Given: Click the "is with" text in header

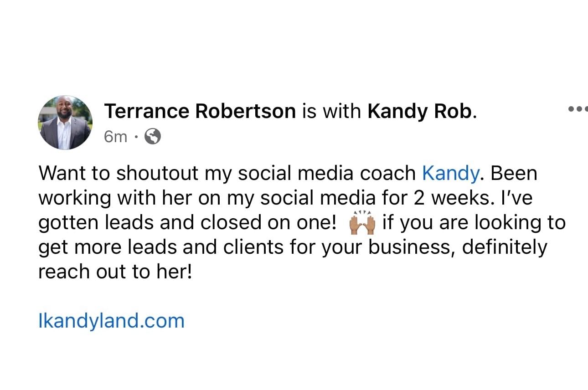Looking at the screenshot, I should click(x=331, y=111).
